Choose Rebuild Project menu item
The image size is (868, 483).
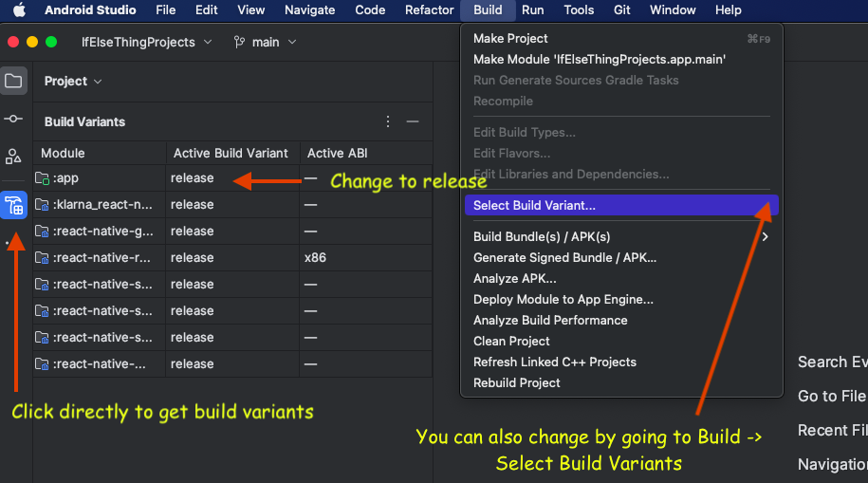click(x=621, y=383)
